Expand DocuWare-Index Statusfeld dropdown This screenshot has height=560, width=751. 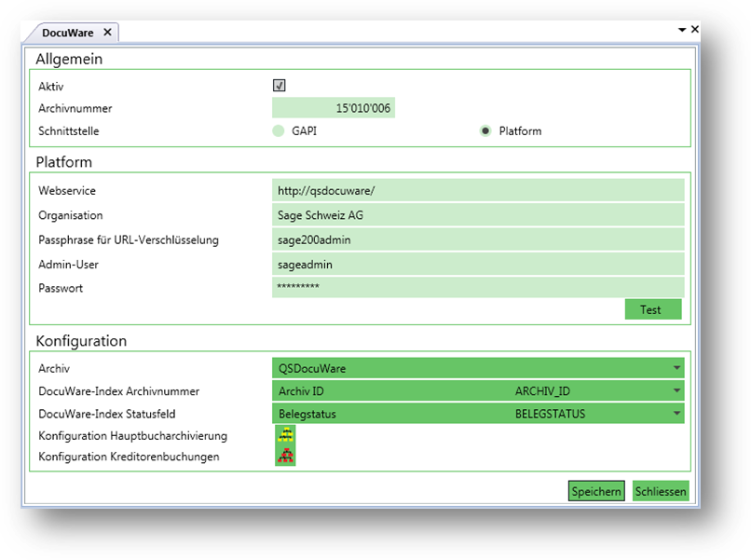point(676,414)
